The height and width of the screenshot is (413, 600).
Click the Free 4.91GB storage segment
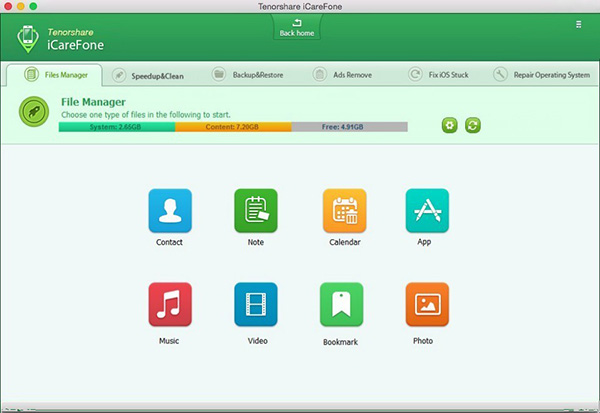tap(349, 127)
